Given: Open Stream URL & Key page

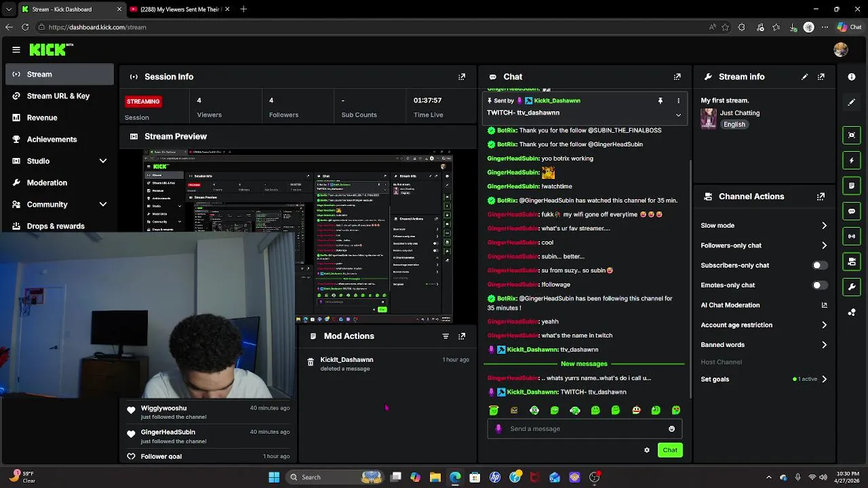Looking at the screenshot, I should coord(60,96).
